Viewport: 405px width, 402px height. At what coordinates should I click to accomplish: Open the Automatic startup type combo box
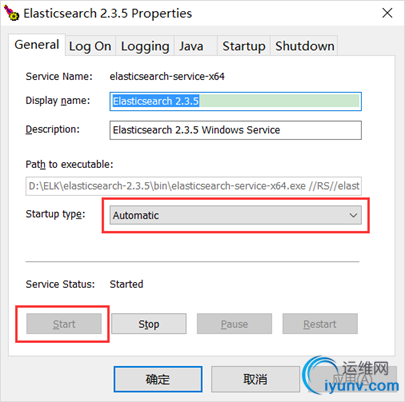click(235, 215)
